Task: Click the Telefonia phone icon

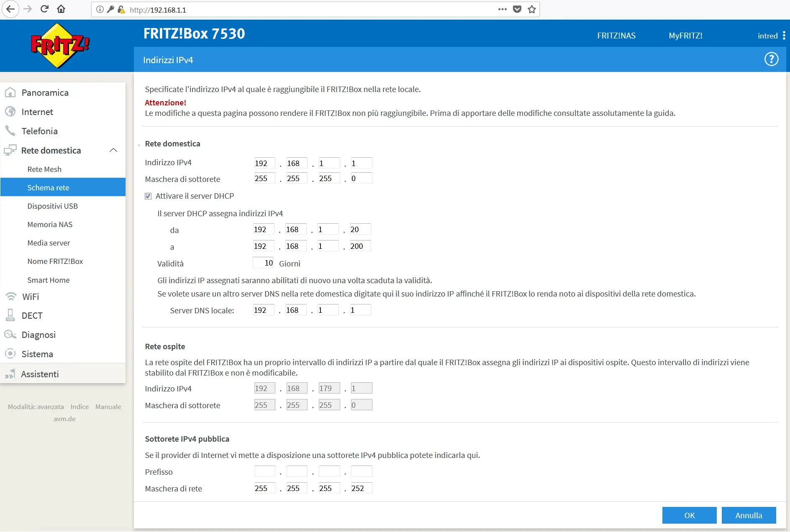Action: click(x=10, y=131)
